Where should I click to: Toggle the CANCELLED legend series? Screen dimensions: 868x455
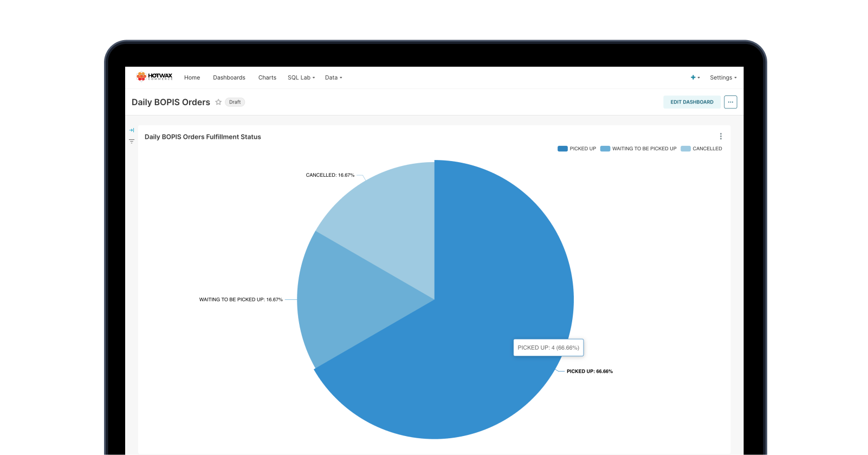click(x=702, y=149)
